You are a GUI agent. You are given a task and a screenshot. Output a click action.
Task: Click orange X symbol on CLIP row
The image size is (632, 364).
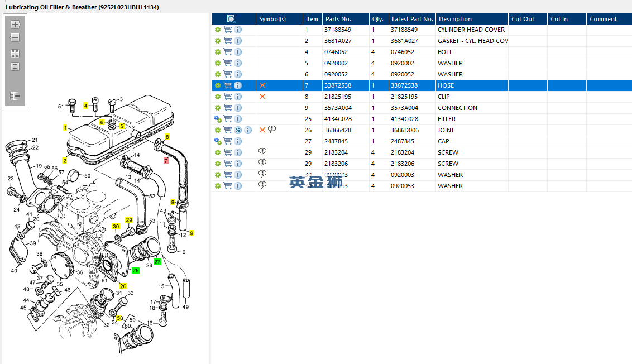click(x=262, y=97)
